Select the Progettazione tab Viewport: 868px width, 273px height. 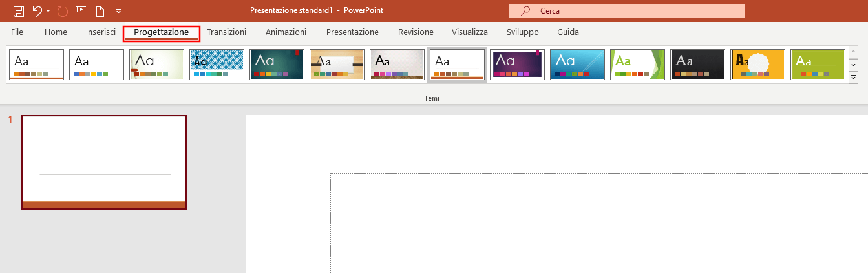pos(162,32)
